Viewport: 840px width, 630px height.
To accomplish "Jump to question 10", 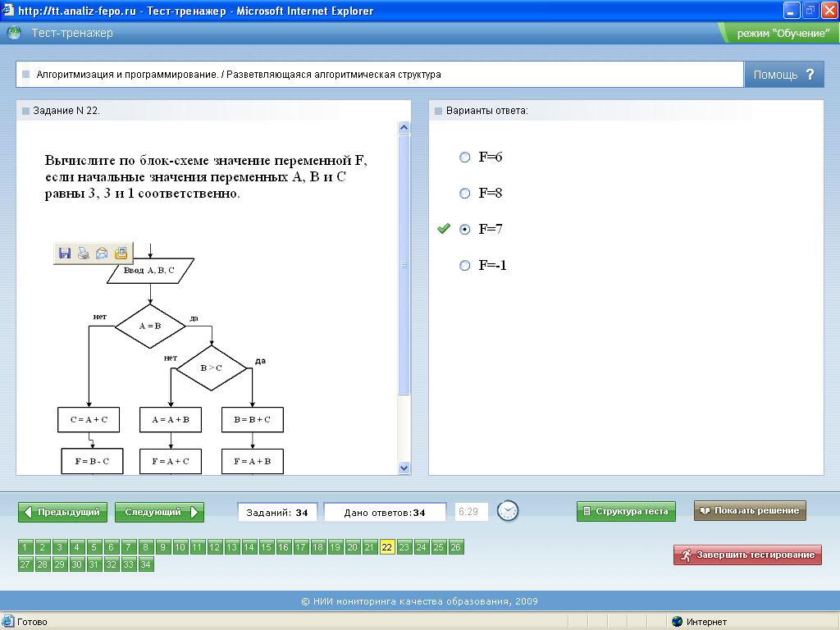I will click(x=180, y=547).
